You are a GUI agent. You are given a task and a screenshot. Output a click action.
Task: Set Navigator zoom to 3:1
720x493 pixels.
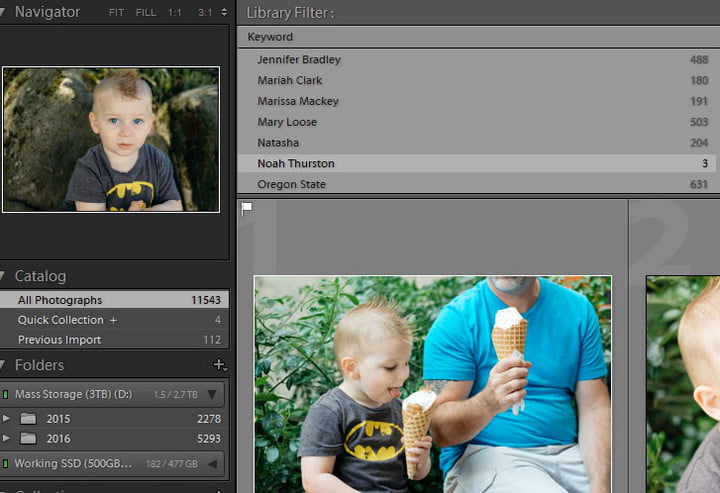(x=205, y=12)
